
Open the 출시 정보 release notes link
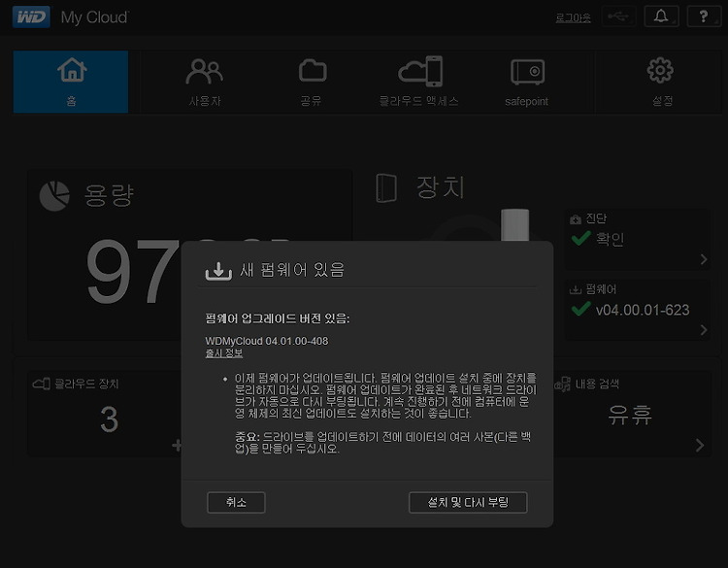click(224, 353)
